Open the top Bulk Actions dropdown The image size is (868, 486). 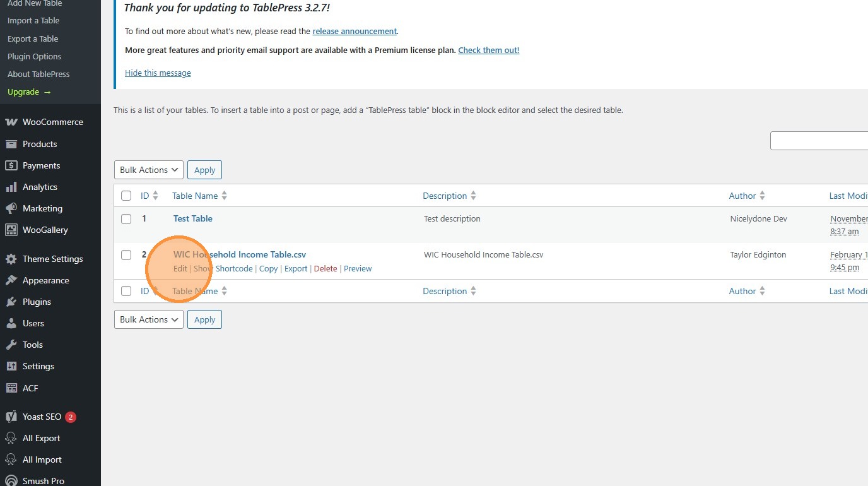click(x=148, y=170)
